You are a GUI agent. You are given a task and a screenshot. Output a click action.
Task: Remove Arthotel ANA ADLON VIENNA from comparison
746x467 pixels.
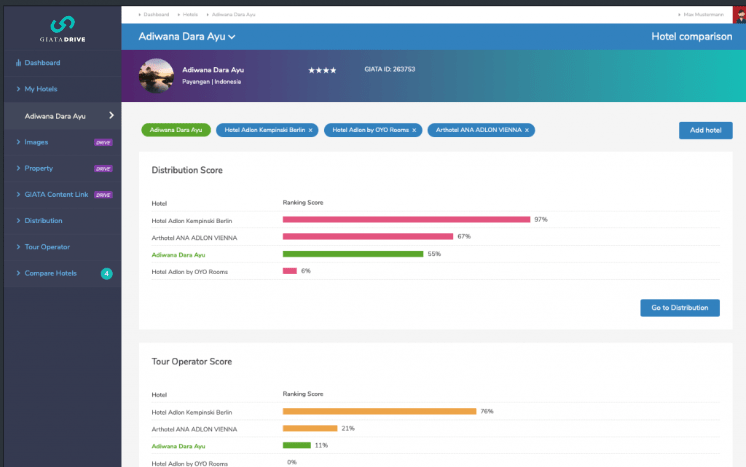527,130
